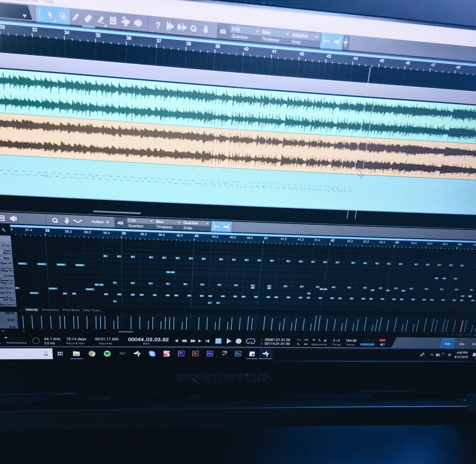
Task: Click the Rewind transport button
Action: tap(184, 341)
